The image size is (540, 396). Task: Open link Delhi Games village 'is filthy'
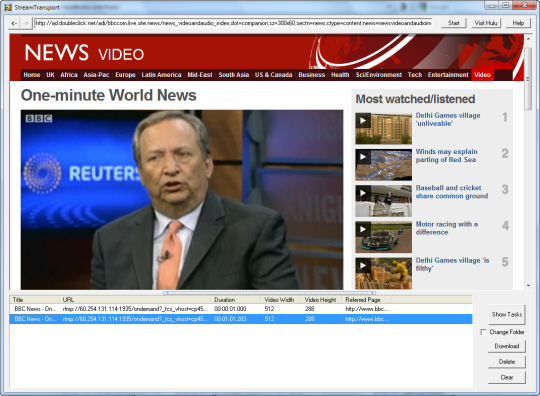coord(452,264)
